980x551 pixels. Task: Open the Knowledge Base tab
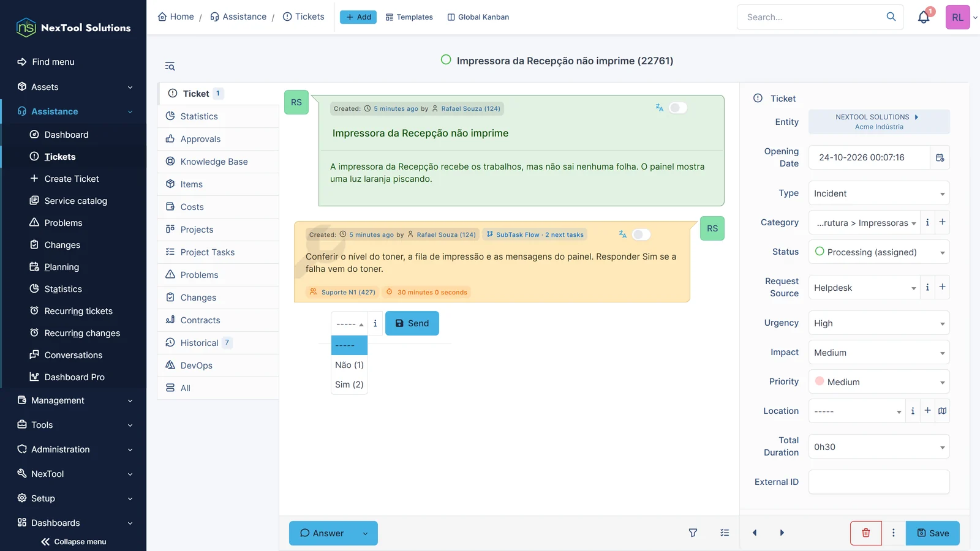(218, 162)
